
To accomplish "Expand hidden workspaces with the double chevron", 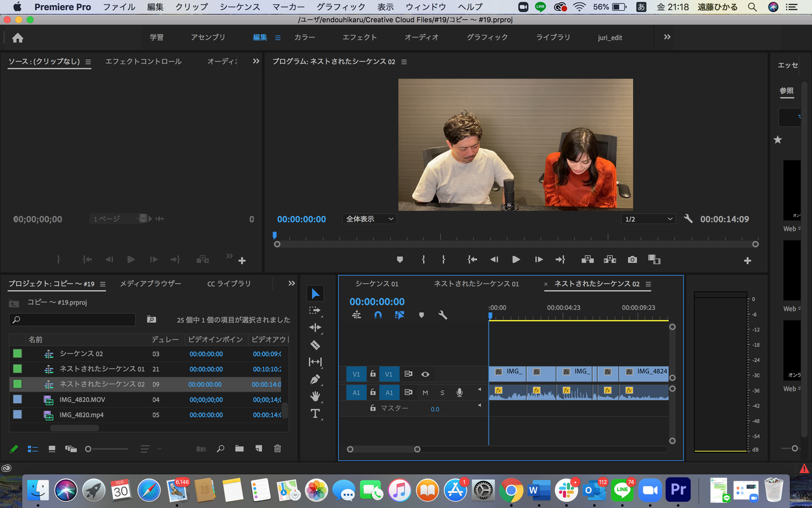I will (667, 37).
